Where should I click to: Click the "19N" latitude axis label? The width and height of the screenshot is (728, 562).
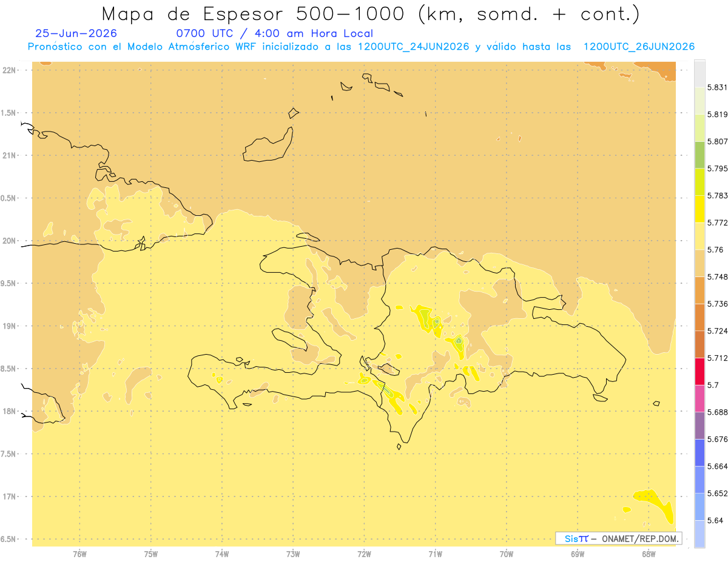(10, 326)
